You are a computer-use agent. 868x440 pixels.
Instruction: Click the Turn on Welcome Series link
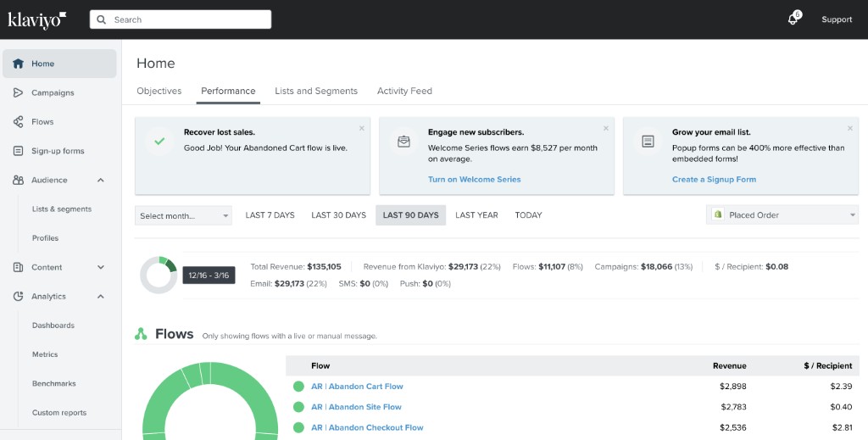(x=475, y=180)
